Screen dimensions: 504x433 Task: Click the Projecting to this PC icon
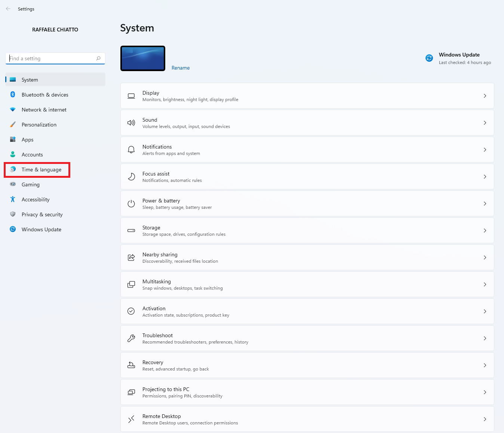[x=131, y=392]
